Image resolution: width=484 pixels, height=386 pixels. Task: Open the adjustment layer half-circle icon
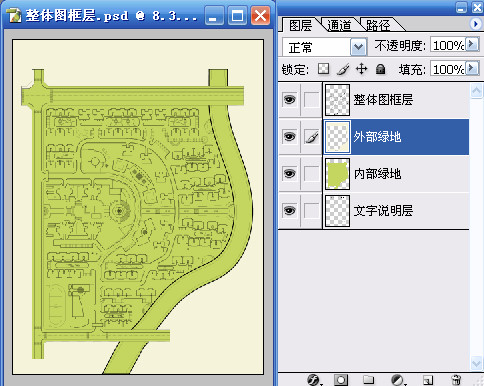coord(397,380)
